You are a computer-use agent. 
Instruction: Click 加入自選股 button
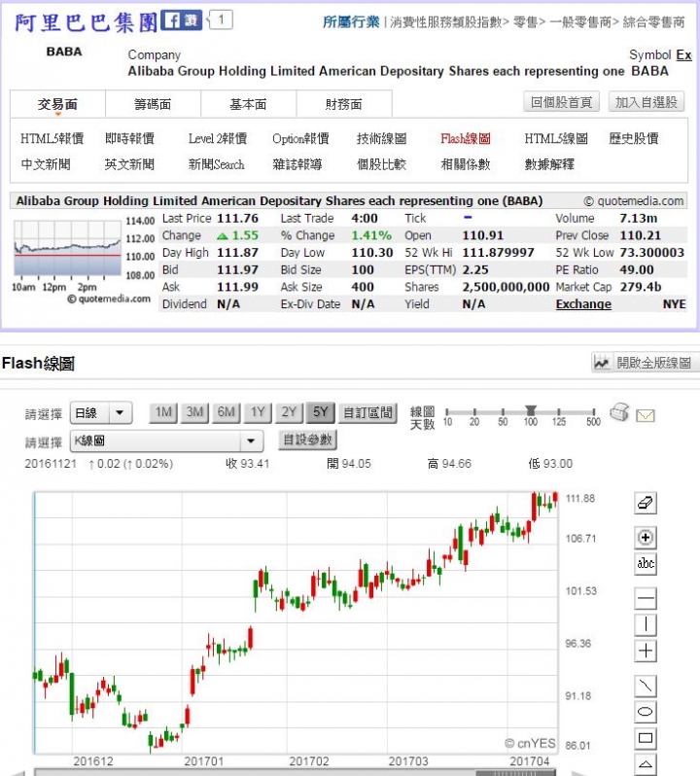click(647, 102)
